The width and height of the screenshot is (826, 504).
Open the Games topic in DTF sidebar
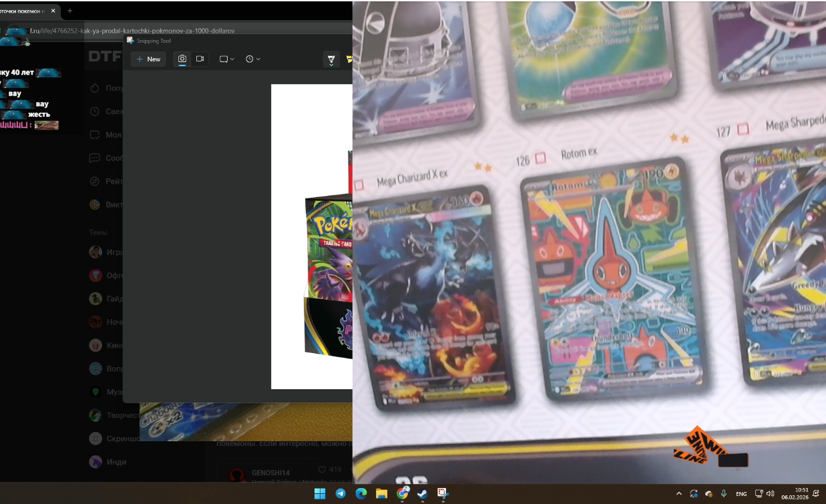tap(106, 252)
